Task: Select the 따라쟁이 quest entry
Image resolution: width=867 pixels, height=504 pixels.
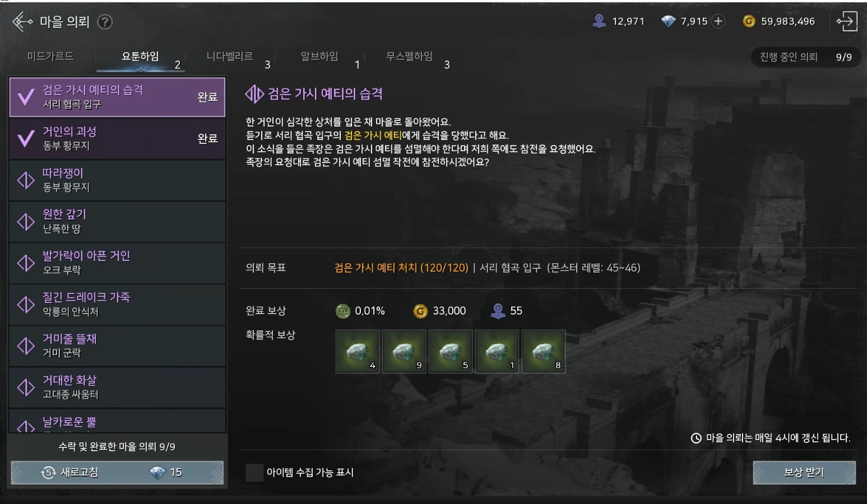Action: click(x=118, y=180)
